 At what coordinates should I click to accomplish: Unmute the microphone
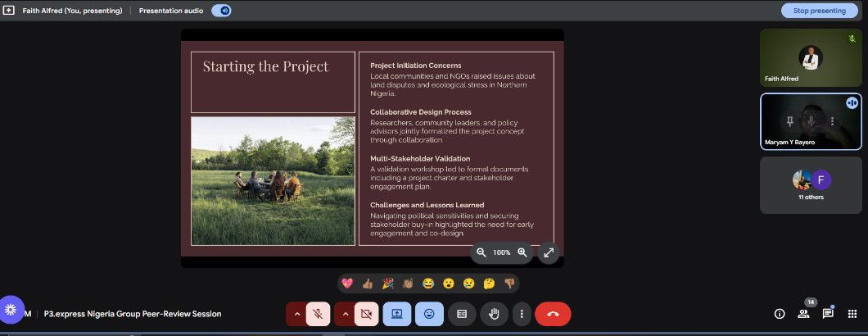(318, 314)
